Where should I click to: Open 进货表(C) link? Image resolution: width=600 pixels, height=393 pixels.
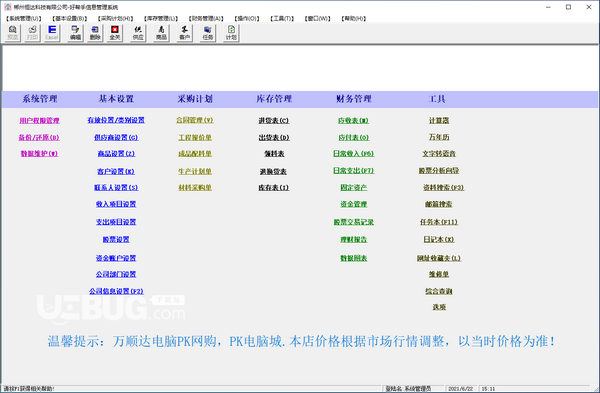click(274, 121)
